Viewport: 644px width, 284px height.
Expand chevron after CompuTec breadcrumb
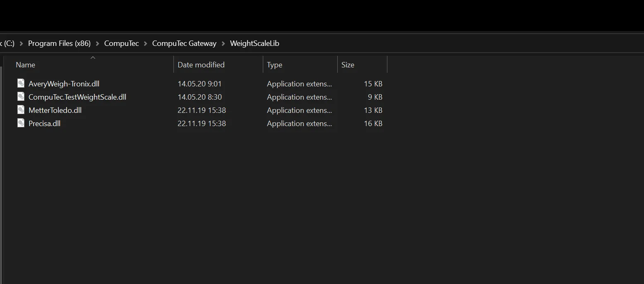coord(146,43)
